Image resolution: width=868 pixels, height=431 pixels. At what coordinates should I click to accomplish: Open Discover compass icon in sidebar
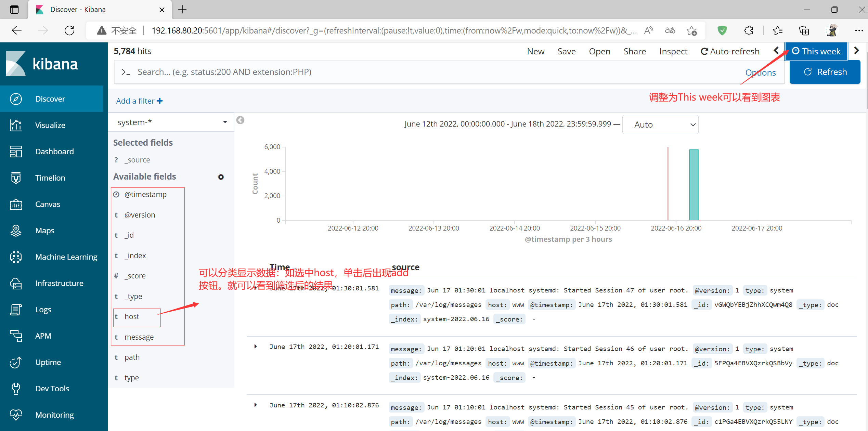[x=16, y=99]
